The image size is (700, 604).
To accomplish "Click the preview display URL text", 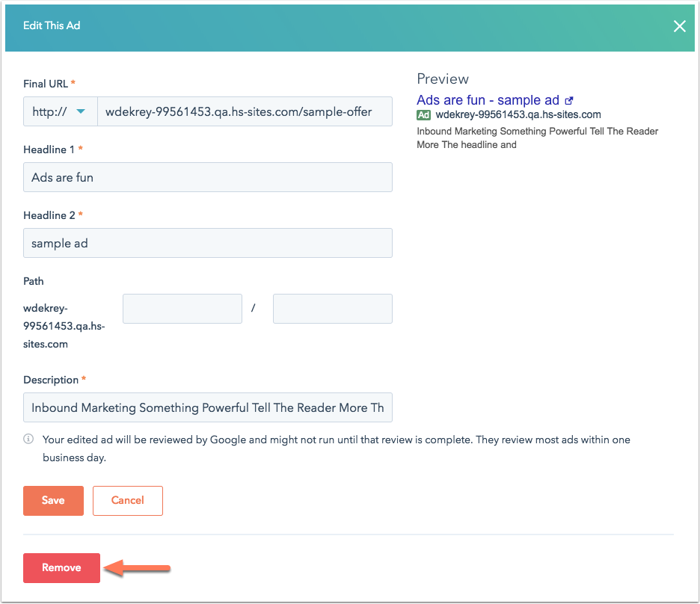I will [518, 114].
